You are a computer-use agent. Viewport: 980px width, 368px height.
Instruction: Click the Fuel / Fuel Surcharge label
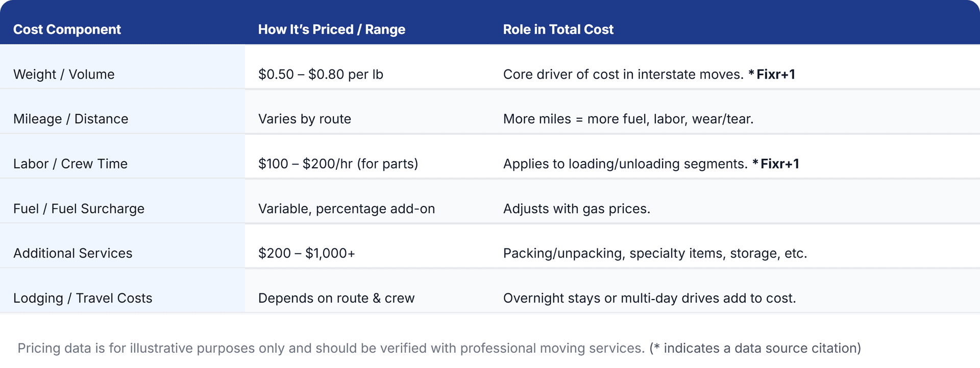(79, 209)
